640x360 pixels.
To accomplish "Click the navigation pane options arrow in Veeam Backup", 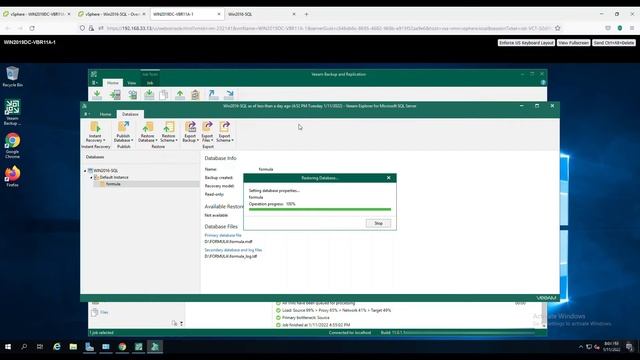I will 182,324.
